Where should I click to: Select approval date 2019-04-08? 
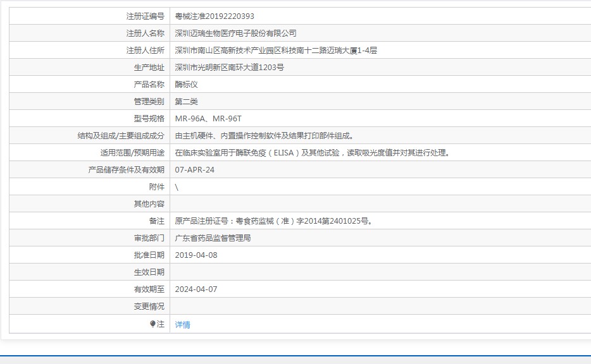[196, 255]
